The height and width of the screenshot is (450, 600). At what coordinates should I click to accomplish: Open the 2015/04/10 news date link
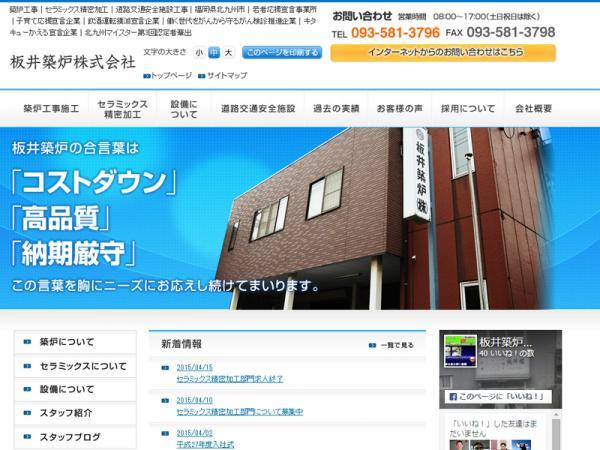pos(194,400)
